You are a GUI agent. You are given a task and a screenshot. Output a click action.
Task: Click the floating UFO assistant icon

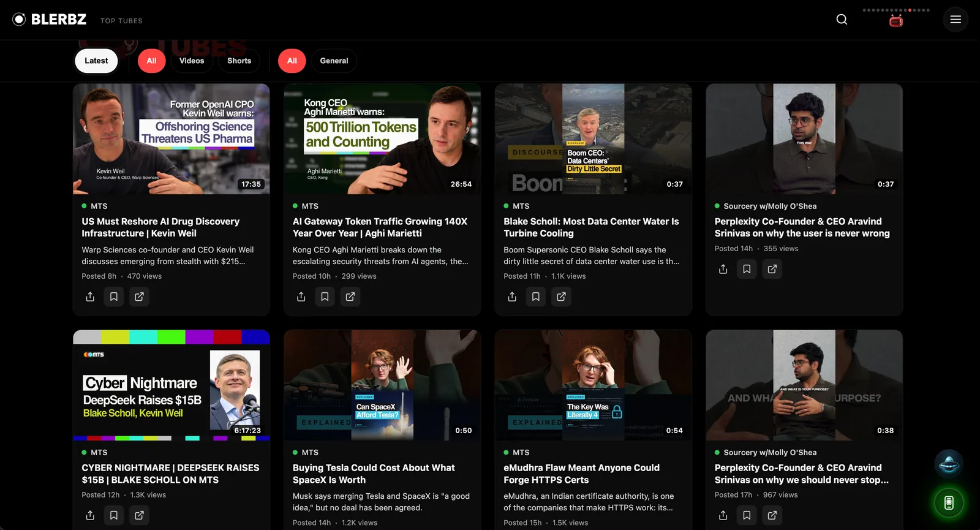pos(949,464)
